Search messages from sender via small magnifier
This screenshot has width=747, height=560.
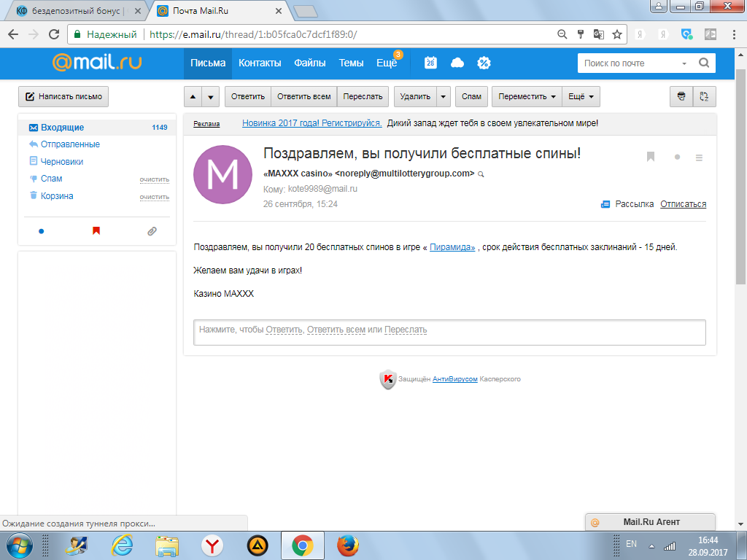(x=481, y=174)
